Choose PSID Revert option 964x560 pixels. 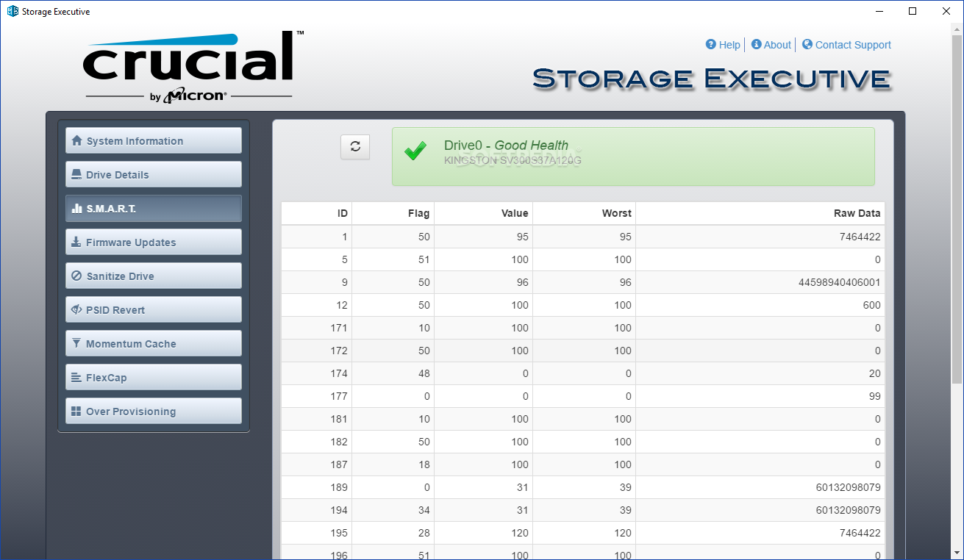click(x=154, y=309)
